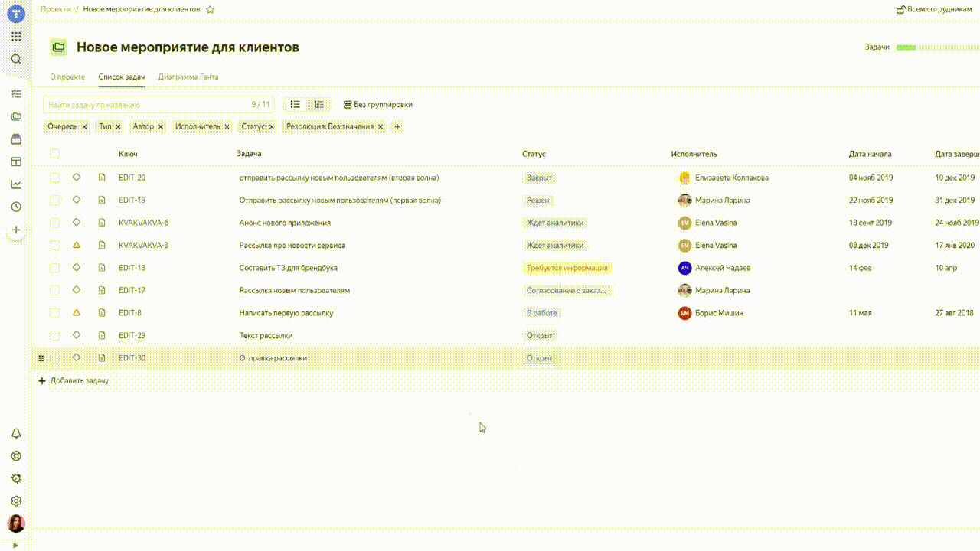Open the user avatar in sidebar
Image resolution: width=980 pixels, height=551 pixels.
[x=16, y=523]
